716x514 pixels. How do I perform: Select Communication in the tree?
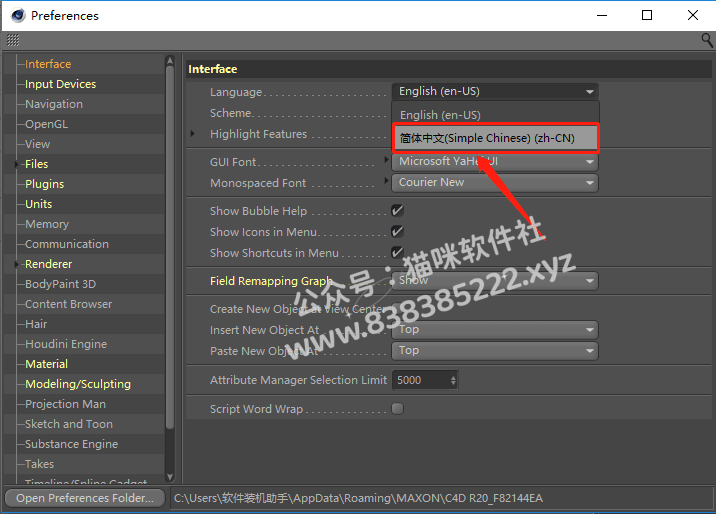pos(67,244)
